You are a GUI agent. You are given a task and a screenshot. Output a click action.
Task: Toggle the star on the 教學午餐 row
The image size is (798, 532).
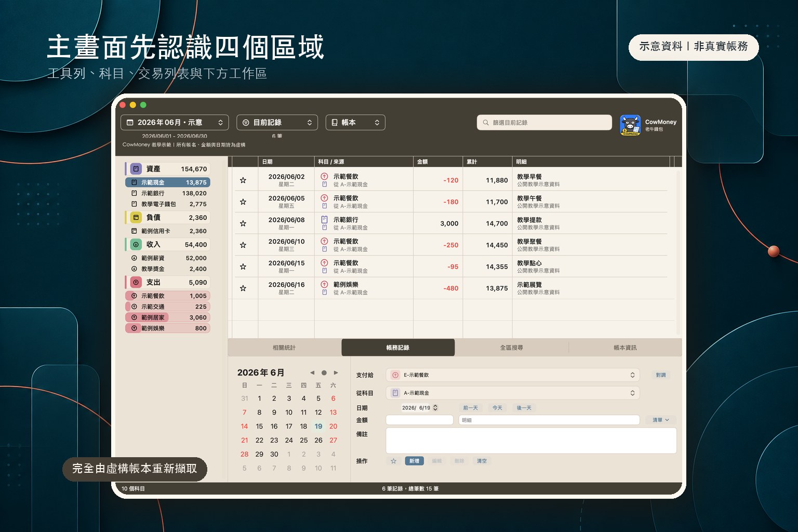coord(243,202)
